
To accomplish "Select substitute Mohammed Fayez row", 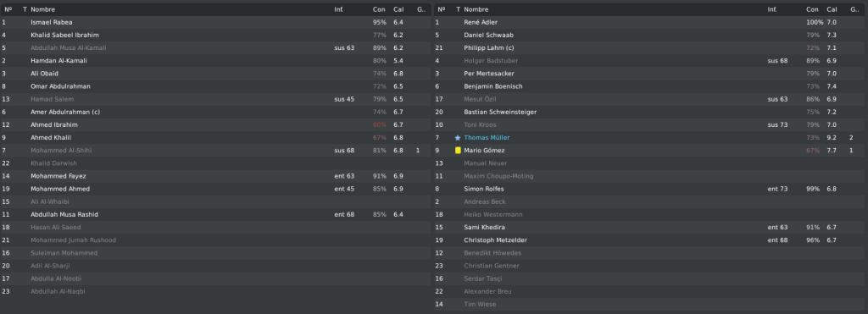I will pyautogui.click(x=216, y=176).
